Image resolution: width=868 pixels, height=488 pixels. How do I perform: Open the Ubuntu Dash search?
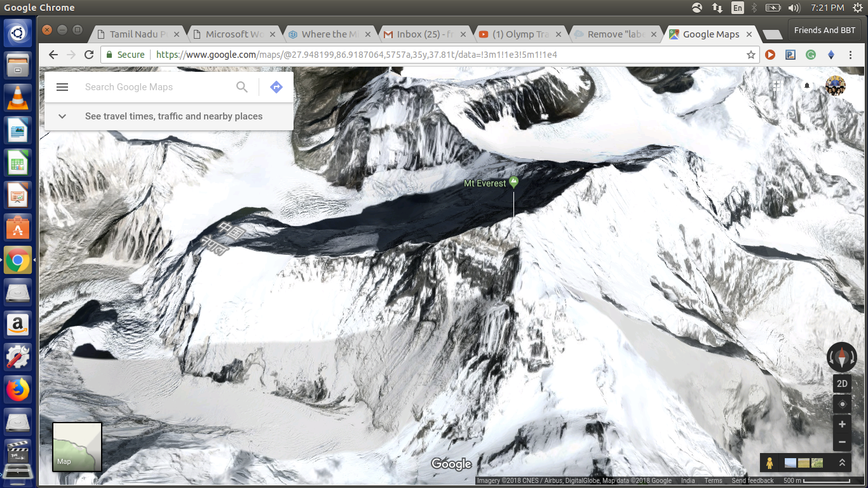coord(18,32)
